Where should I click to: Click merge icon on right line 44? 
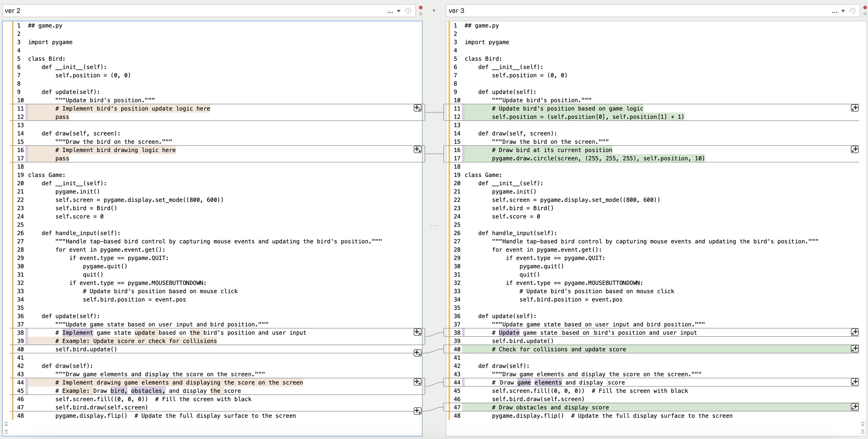pos(855,382)
